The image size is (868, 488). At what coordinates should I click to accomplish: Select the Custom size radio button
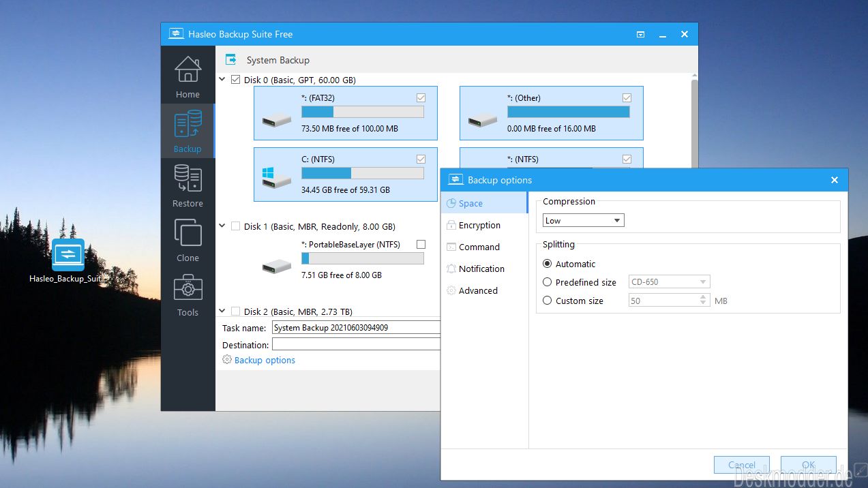[x=547, y=301]
